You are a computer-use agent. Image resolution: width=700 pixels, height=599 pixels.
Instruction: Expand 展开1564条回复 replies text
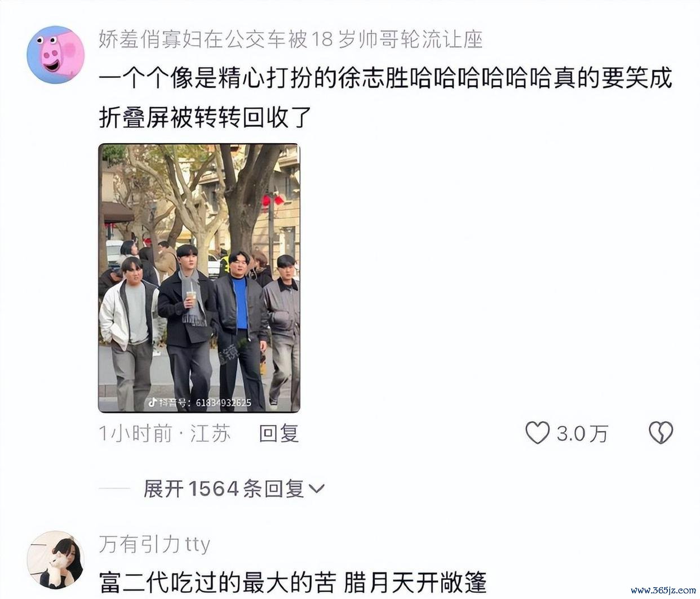224,489
